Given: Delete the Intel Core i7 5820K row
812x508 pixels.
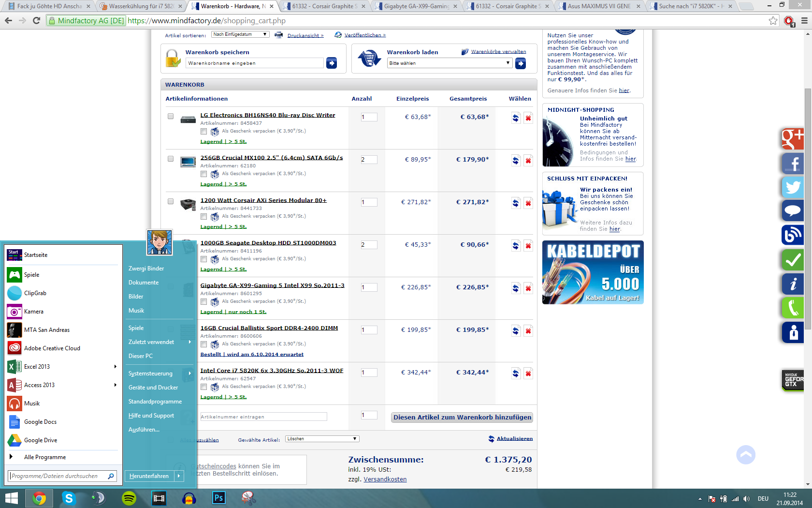Looking at the screenshot, I should point(528,374).
